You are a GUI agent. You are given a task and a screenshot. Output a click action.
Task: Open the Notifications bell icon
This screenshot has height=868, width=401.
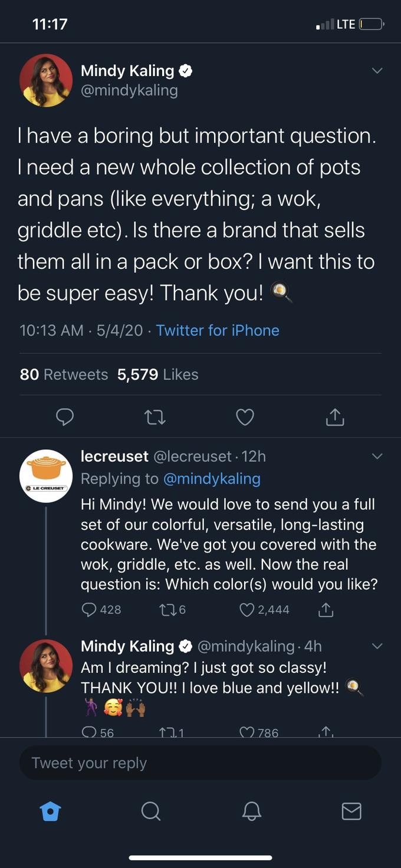pos(251,811)
